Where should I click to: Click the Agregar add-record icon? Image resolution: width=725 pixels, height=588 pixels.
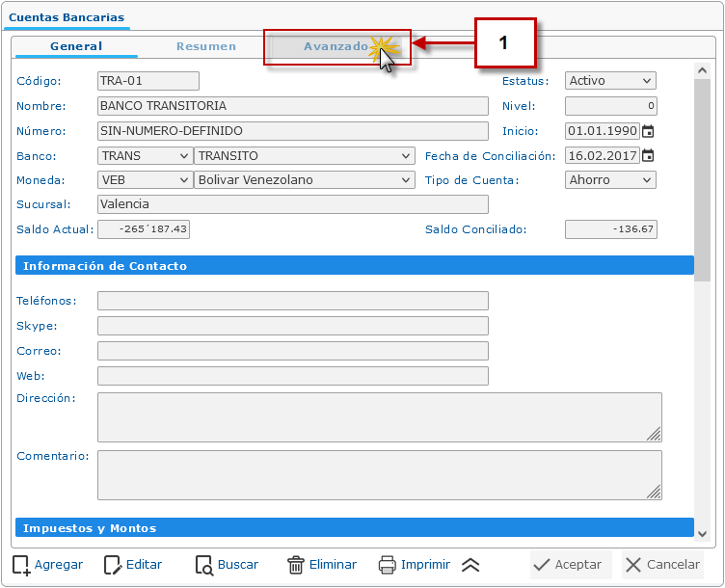tap(21, 565)
